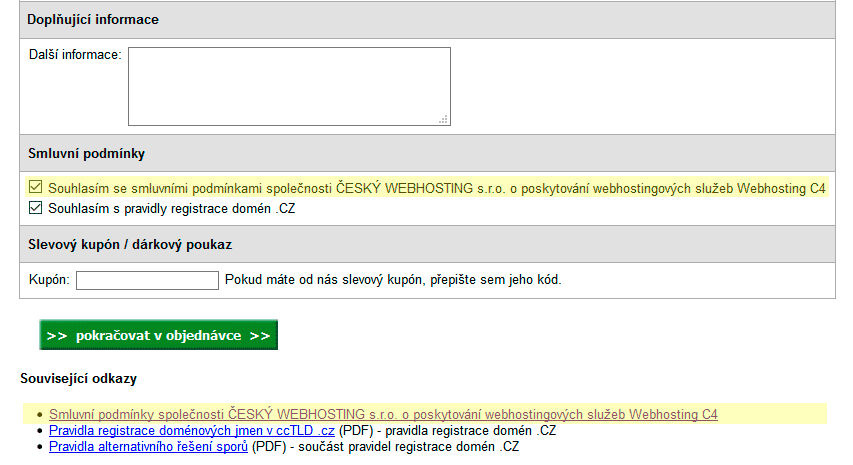Click the 'Smluvní podmínky' section header
Viewport: 853px width, 465px height.
pyautogui.click(x=87, y=153)
